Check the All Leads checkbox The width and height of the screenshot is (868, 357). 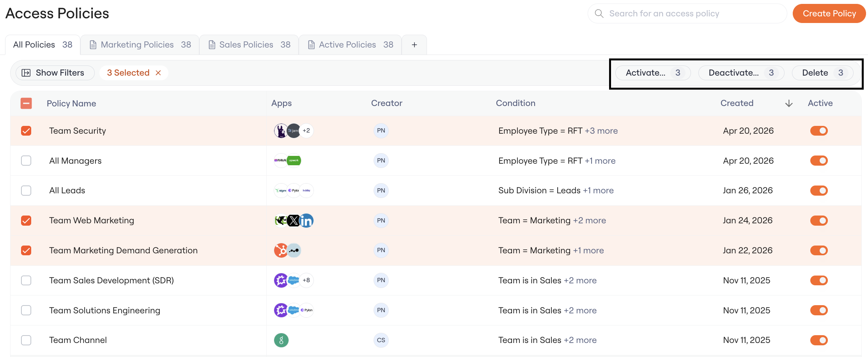pyautogui.click(x=26, y=191)
